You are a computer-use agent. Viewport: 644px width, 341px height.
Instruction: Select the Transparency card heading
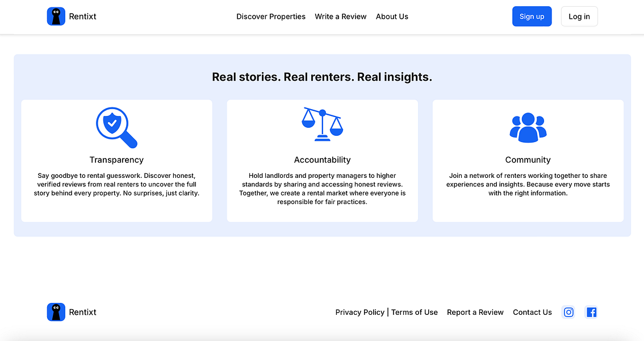coord(116,160)
